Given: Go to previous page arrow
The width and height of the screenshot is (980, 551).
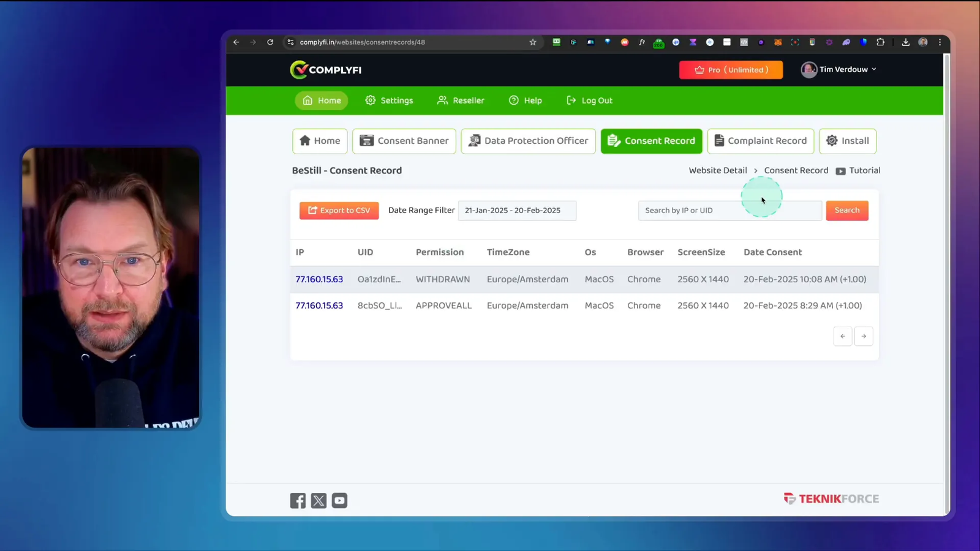Looking at the screenshot, I should click(843, 336).
